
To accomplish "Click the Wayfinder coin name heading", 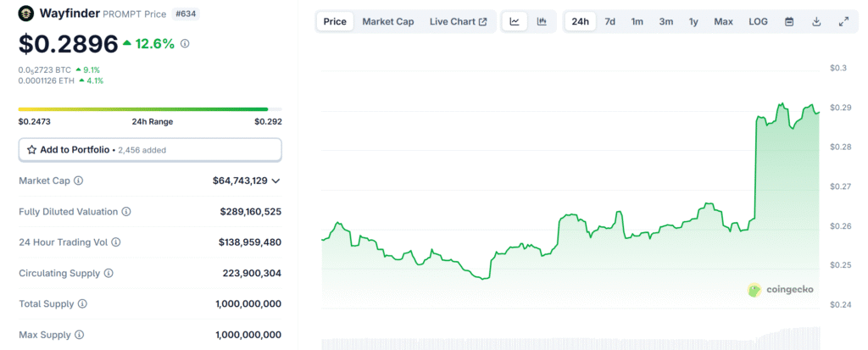I will tap(70, 14).
